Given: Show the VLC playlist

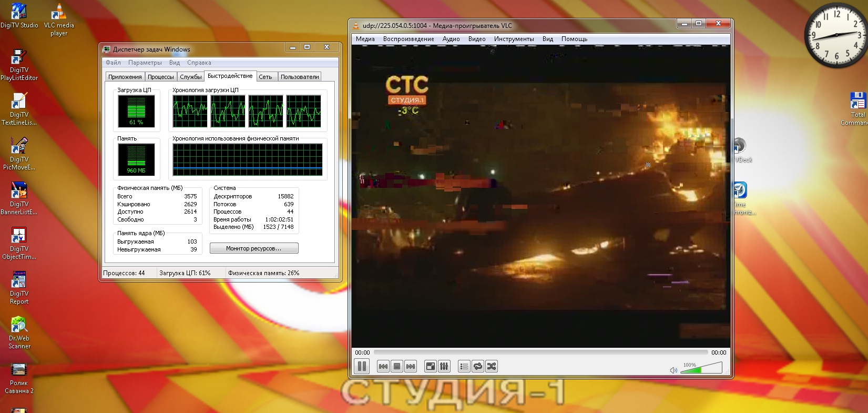Looking at the screenshot, I should pyautogui.click(x=464, y=366).
